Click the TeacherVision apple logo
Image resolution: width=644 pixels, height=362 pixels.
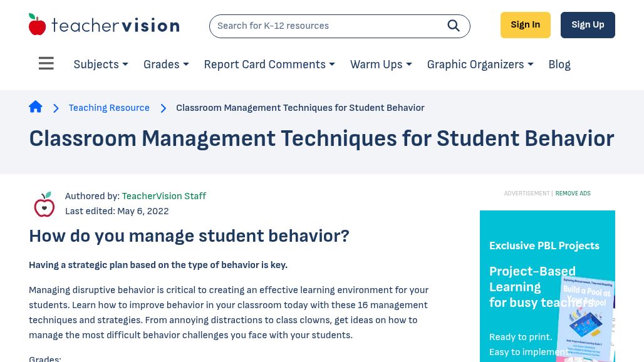[38, 24]
